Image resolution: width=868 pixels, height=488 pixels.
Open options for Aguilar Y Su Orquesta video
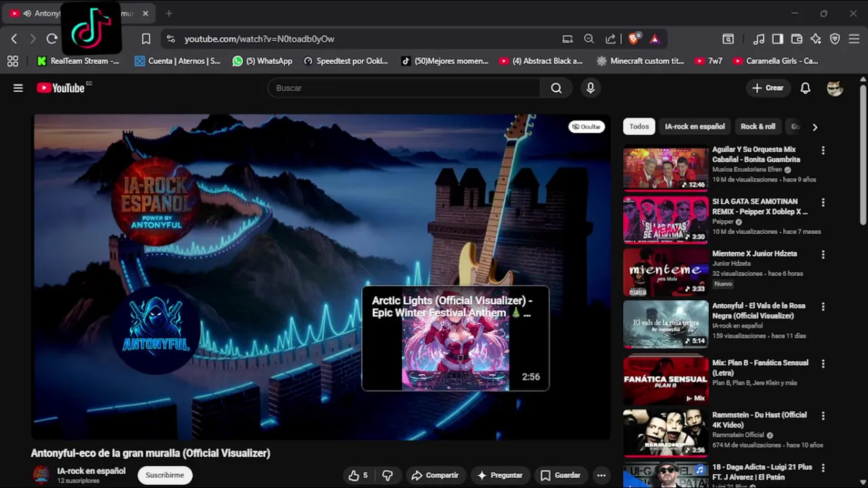coord(823,150)
